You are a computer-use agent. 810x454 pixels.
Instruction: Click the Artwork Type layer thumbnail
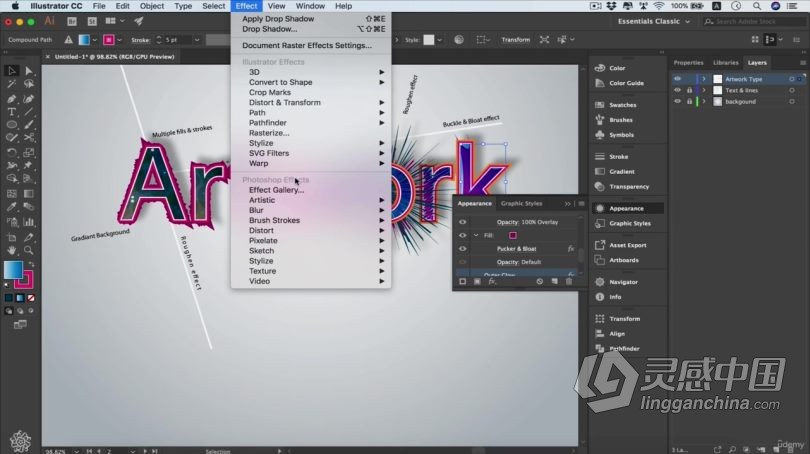point(718,79)
